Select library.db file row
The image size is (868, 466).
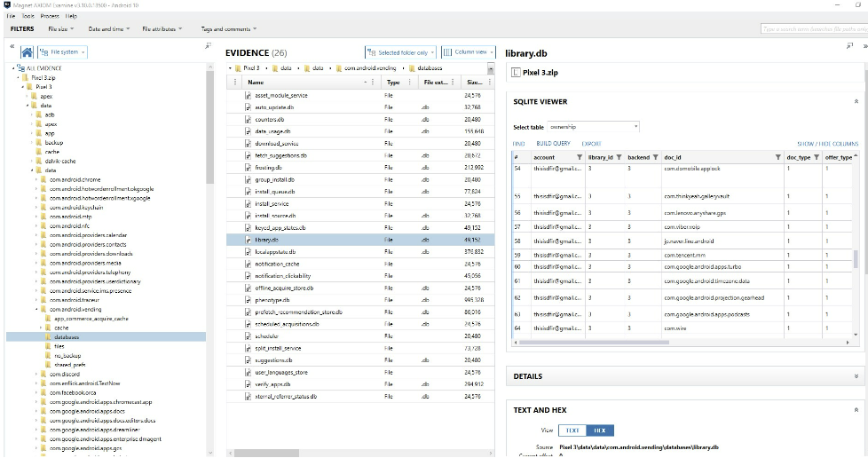360,240
